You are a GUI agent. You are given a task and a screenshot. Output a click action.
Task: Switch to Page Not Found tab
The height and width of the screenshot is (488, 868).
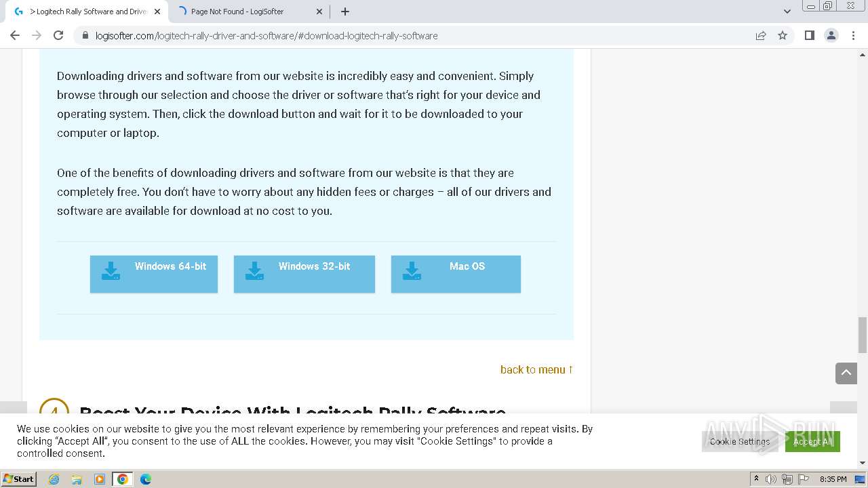coord(247,12)
